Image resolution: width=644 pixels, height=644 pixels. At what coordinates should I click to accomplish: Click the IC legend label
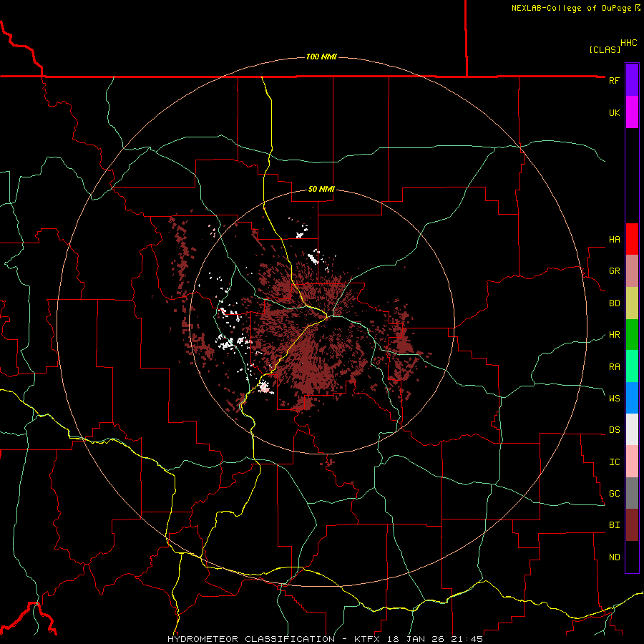614,462
